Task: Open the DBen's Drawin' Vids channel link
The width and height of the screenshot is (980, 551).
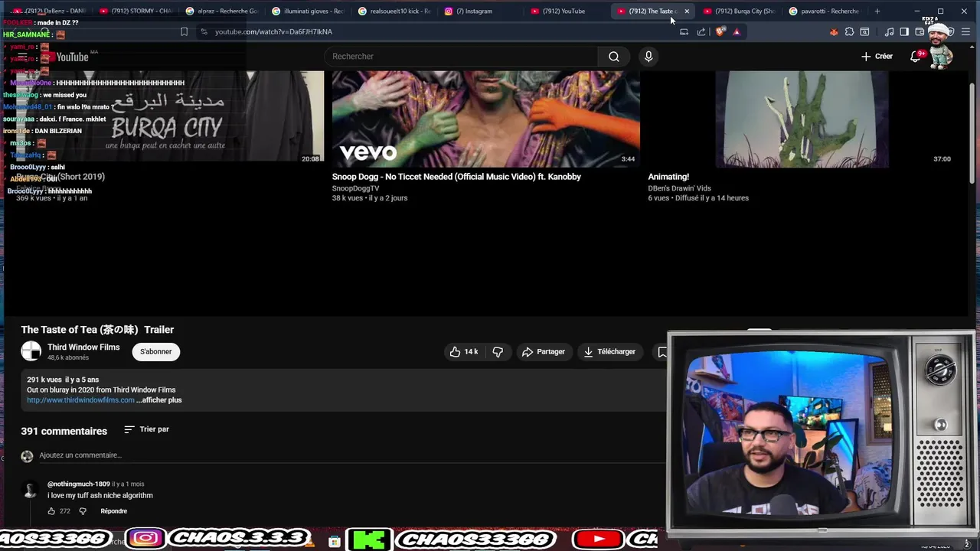Action: pyautogui.click(x=679, y=188)
